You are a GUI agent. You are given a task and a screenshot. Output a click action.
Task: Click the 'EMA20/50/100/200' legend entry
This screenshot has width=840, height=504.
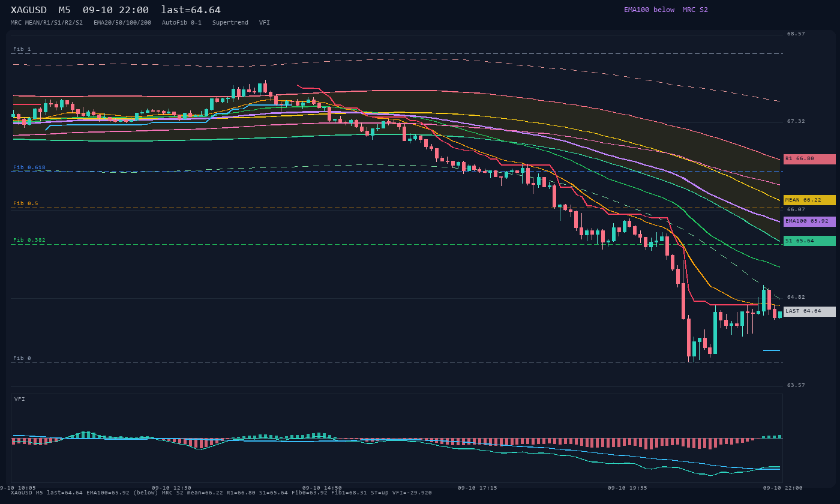point(122,23)
